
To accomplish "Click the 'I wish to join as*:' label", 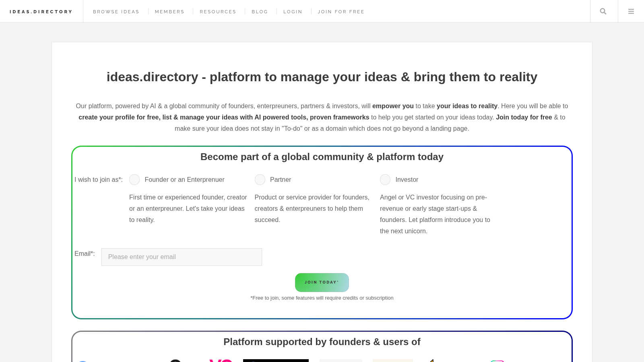I will coord(99,179).
